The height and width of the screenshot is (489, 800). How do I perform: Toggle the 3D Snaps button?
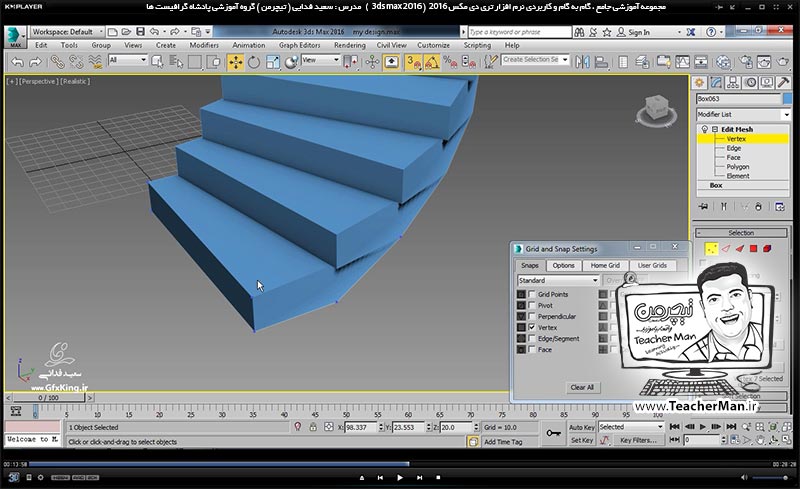coord(412,62)
